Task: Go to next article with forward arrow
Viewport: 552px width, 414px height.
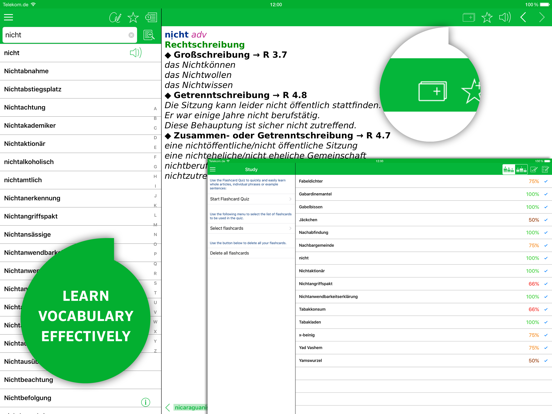Action: pos(542,17)
